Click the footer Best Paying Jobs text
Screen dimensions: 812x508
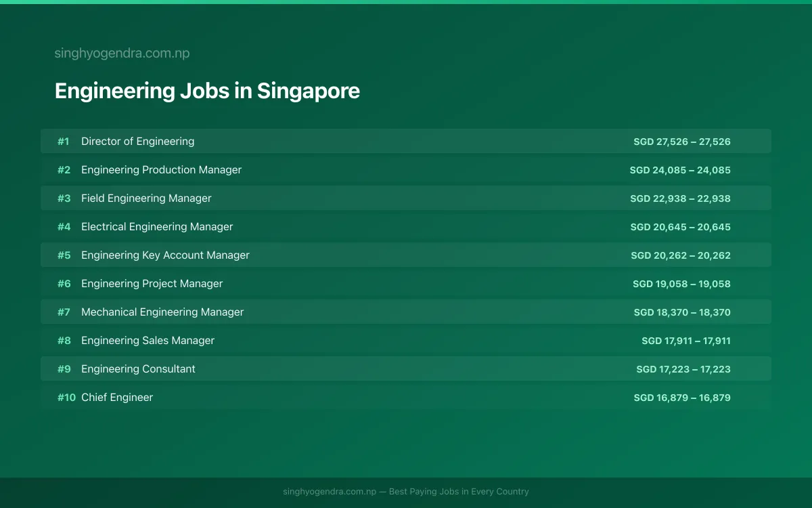click(459, 492)
